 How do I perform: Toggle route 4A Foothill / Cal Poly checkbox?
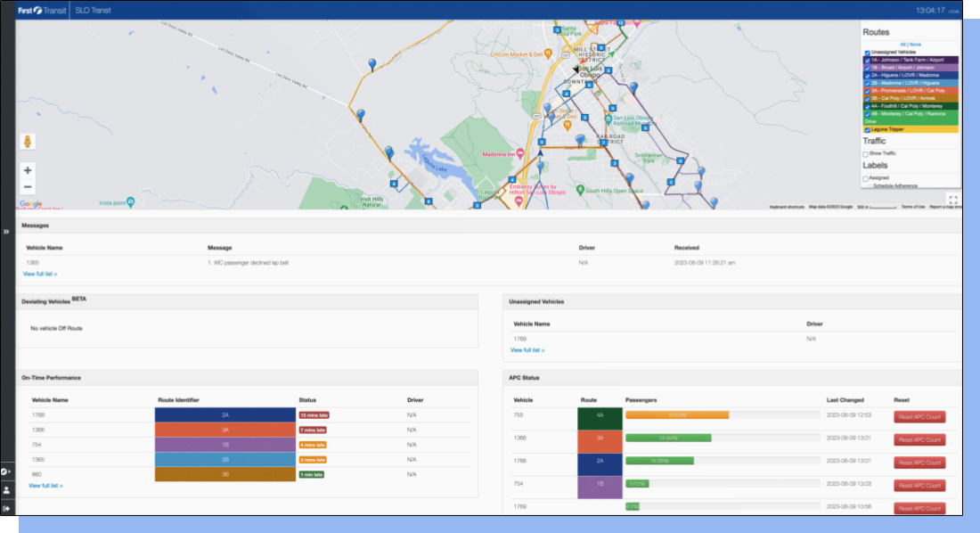(x=867, y=106)
